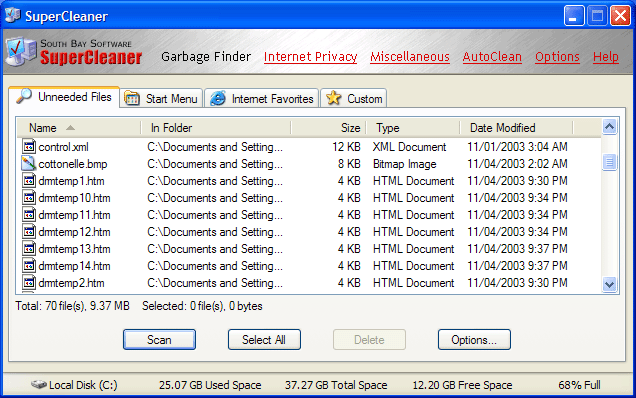
Task: Open the Options... button below the list
Action: click(x=474, y=340)
